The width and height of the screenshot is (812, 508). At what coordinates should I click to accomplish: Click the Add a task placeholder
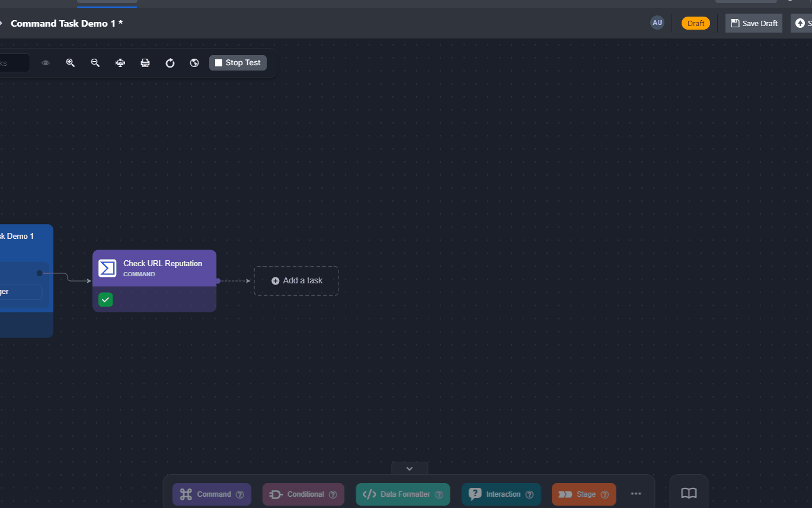tap(296, 281)
